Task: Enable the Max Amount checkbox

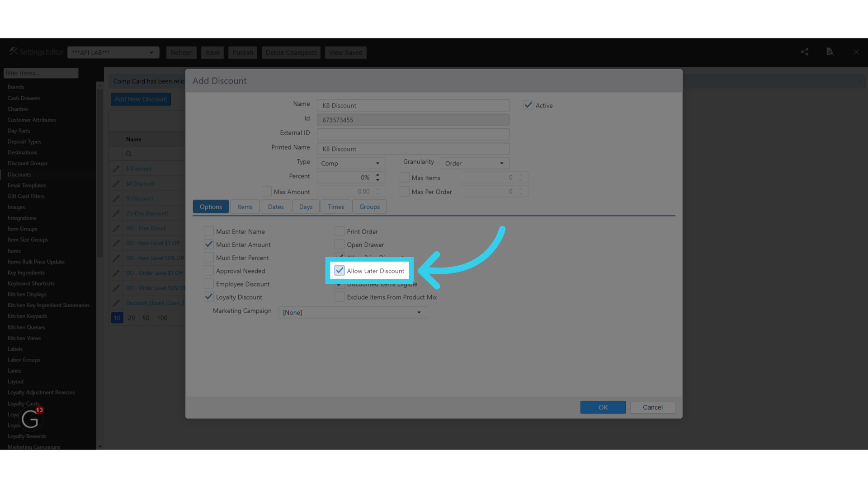Action: click(267, 192)
